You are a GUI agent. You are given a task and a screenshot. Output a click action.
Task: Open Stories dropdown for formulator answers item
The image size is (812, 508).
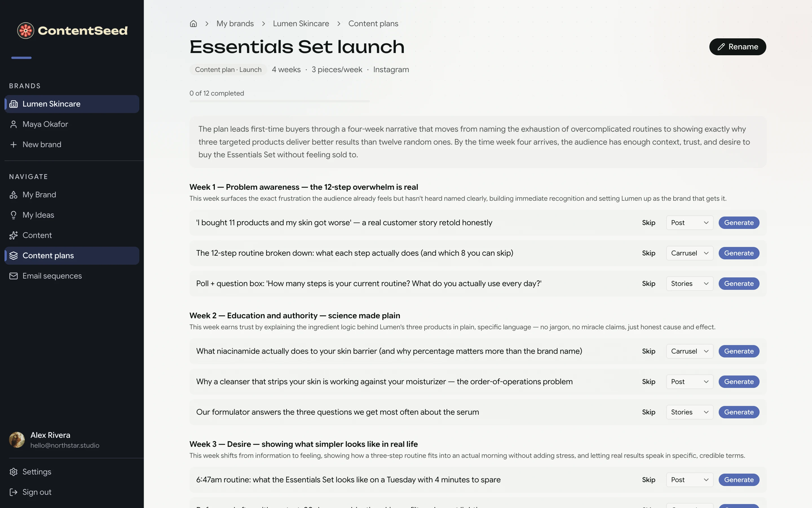(689, 412)
